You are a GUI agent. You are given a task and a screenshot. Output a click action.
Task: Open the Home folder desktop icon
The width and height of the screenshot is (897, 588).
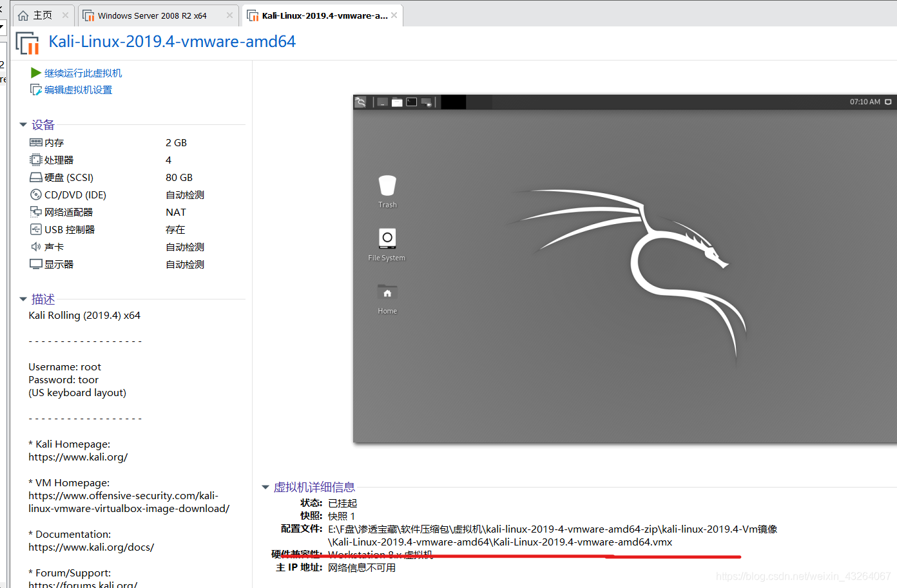pos(387,299)
